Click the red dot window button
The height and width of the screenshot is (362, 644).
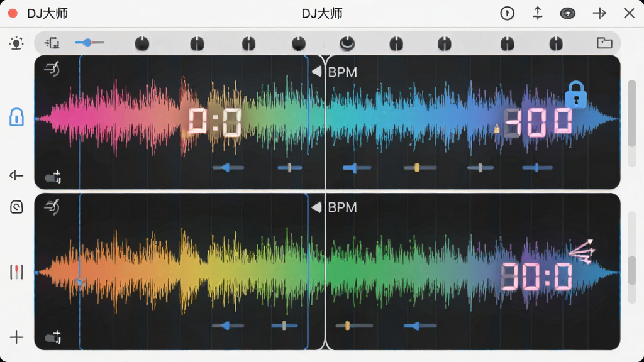[x=13, y=14]
